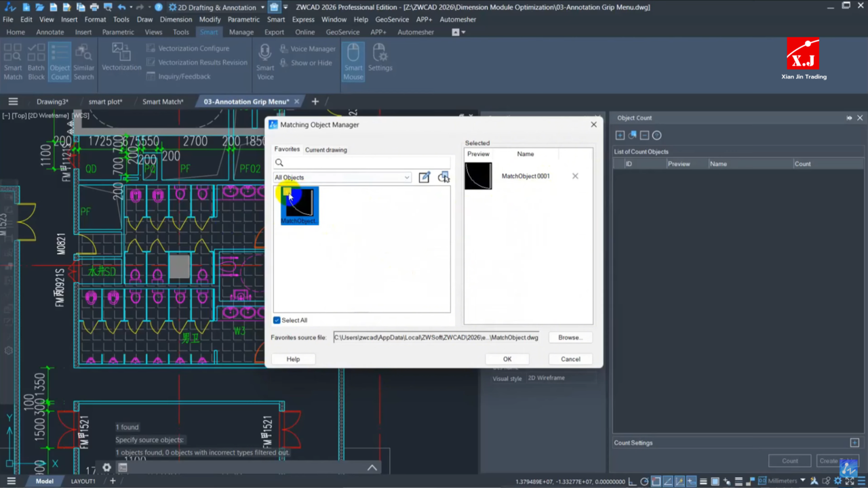Viewport: 868px width, 488px height.
Task: Open the Parametric menu
Action: coord(243,20)
